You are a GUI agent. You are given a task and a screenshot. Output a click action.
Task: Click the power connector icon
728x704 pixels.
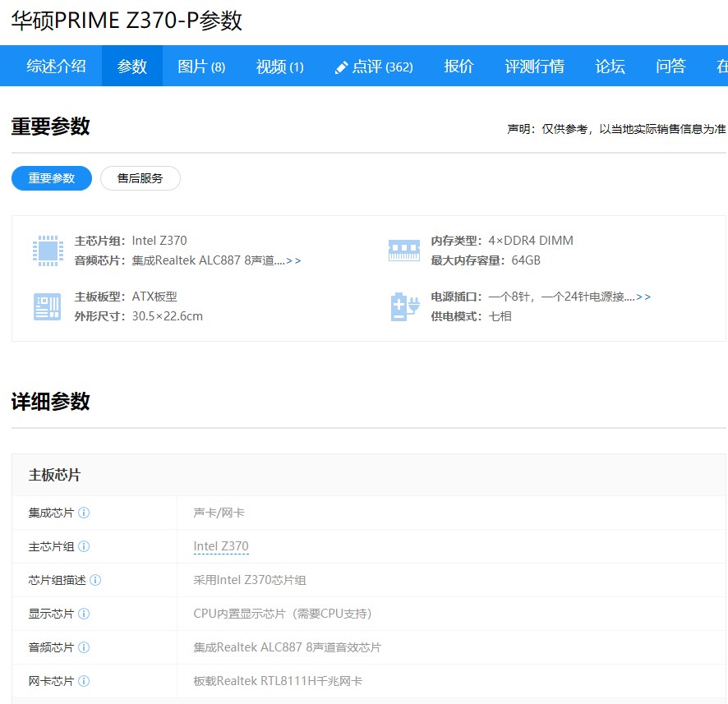tap(405, 306)
